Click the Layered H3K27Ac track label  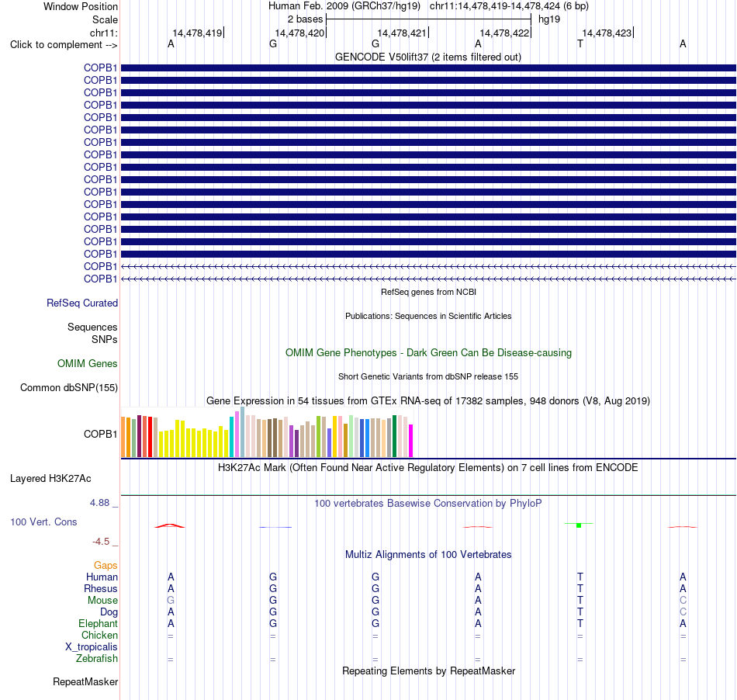pos(50,479)
